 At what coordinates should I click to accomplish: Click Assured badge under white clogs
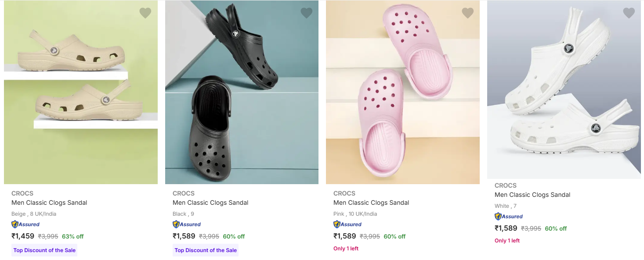coord(509,217)
